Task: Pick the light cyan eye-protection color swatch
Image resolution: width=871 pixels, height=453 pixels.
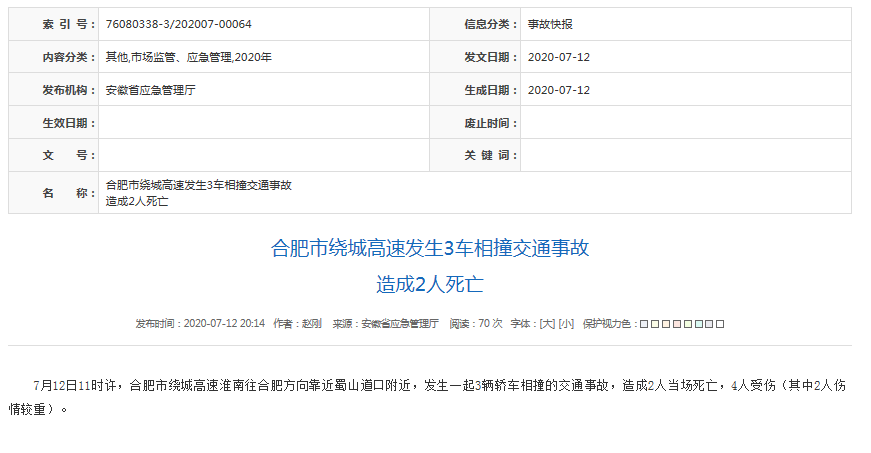Action: coord(698,324)
